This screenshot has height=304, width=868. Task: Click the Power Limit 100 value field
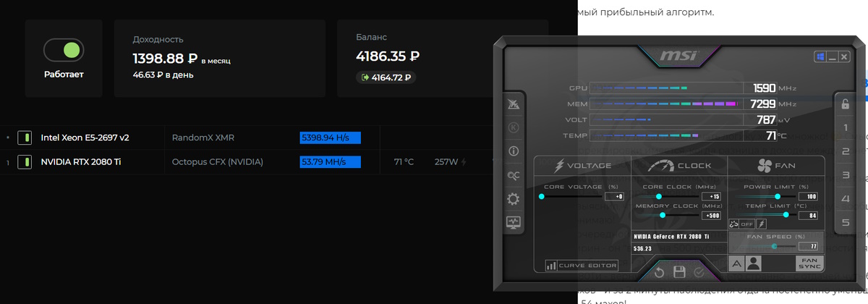[x=809, y=196]
